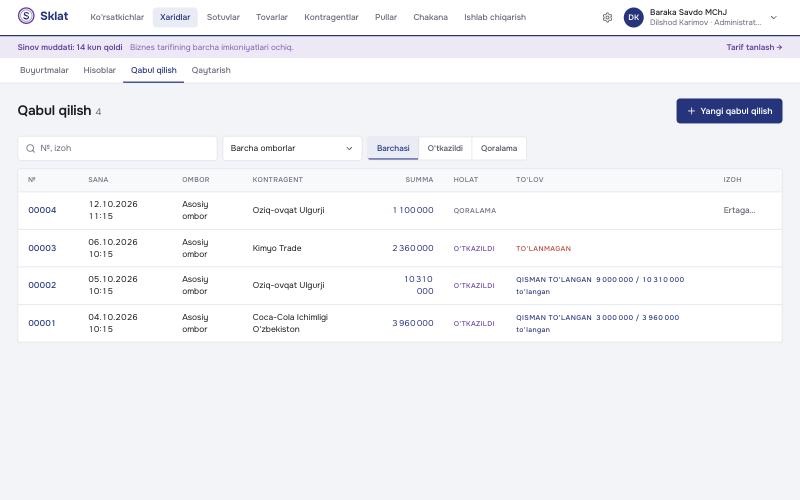This screenshot has width=800, height=500.
Task: Filter by Barchasi status
Action: tap(393, 148)
